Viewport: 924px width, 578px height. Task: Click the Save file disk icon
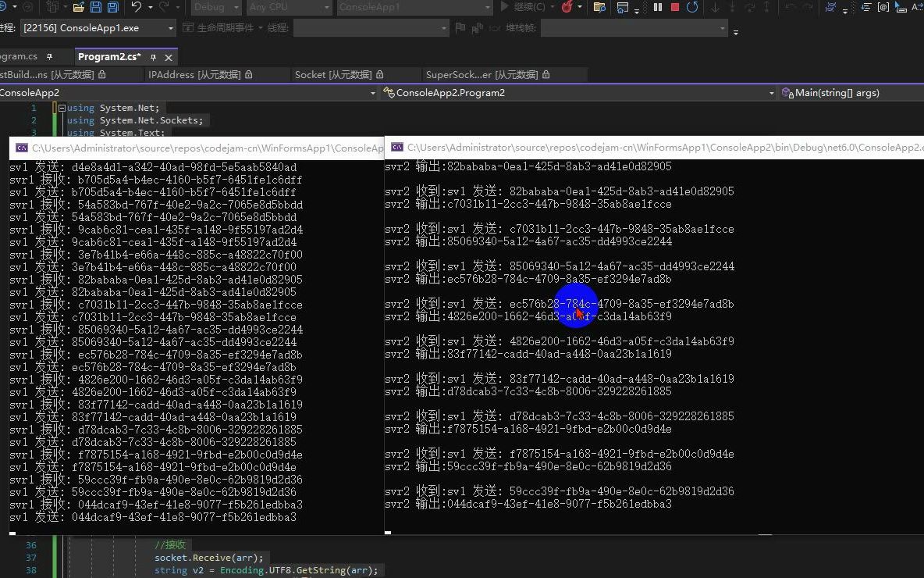[x=96, y=8]
